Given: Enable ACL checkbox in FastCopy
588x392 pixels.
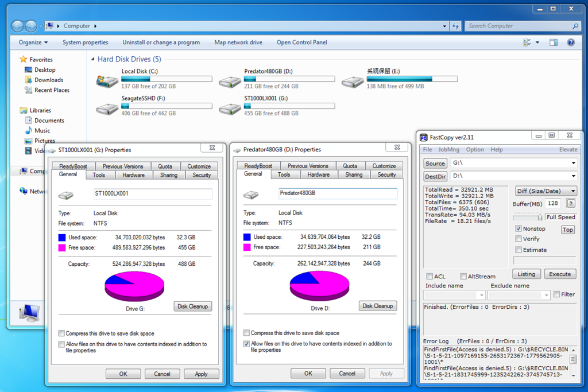Looking at the screenshot, I should [x=430, y=277].
